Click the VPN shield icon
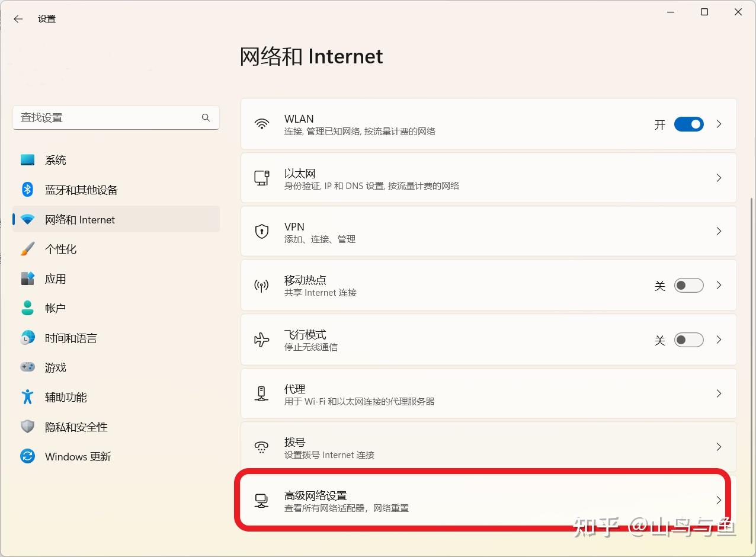This screenshot has width=756, height=557. (261, 231)
